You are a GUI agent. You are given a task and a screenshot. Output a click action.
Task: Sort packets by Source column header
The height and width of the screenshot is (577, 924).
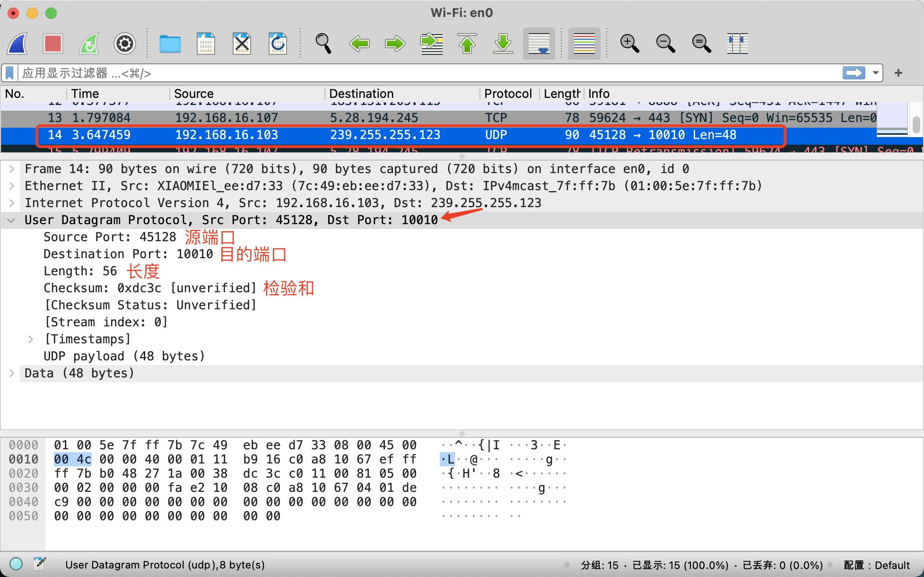(194, 94)
